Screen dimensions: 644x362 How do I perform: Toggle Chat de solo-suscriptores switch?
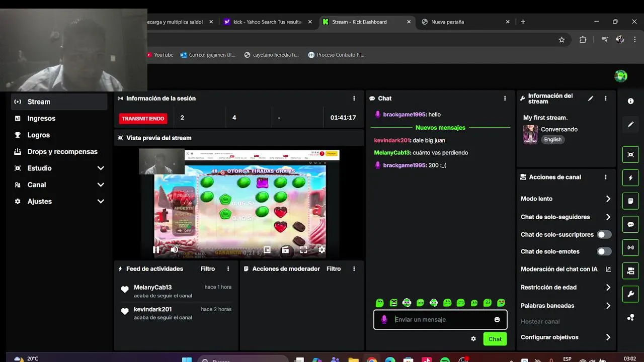tap(604, 235)
